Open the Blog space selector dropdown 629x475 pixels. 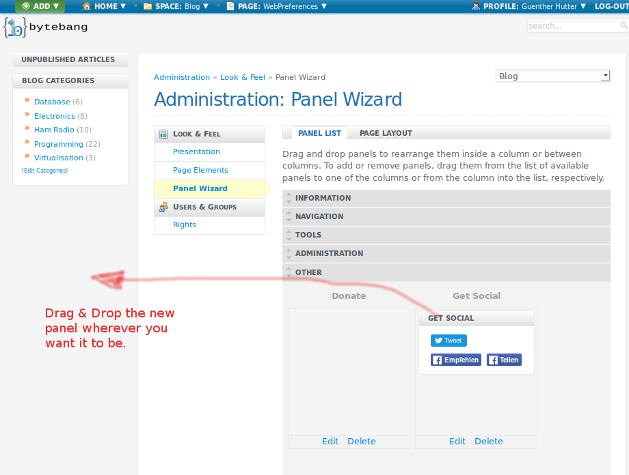[x=553, y=75]
